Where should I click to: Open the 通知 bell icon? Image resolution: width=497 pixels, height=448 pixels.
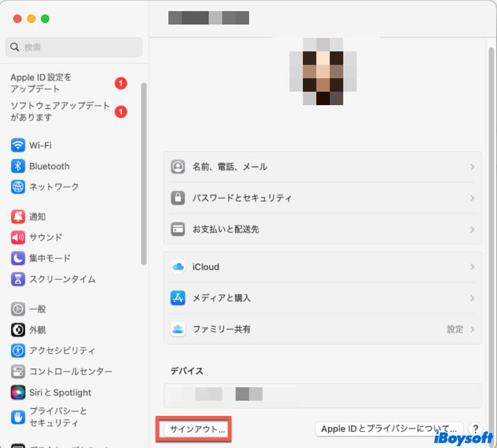tap(18, 217)
